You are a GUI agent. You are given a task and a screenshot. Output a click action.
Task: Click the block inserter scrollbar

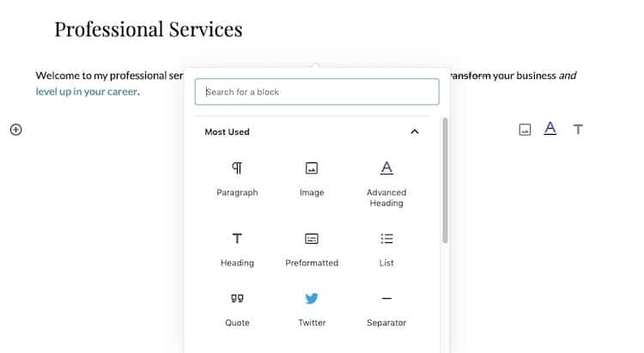pyautogui.click(x=445, y=180)
